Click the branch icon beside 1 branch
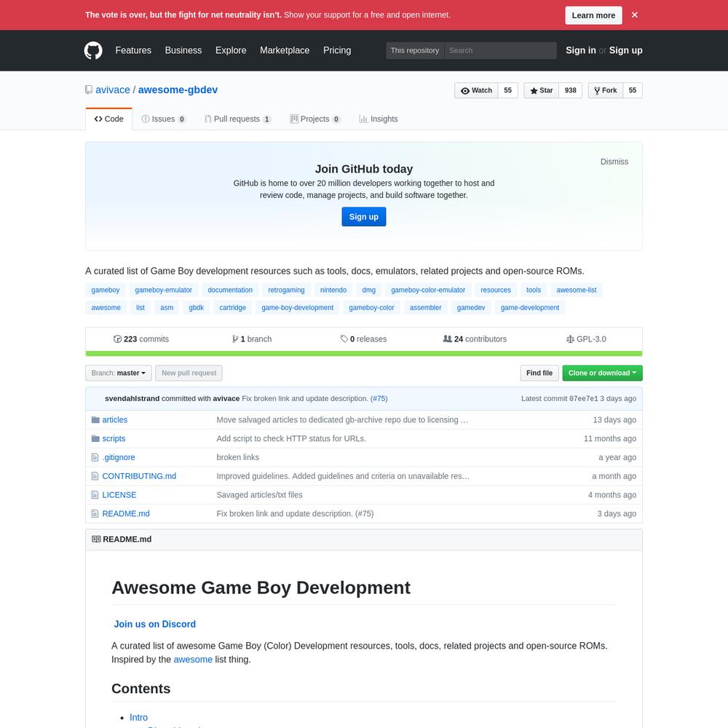 (x=235, y=339)
